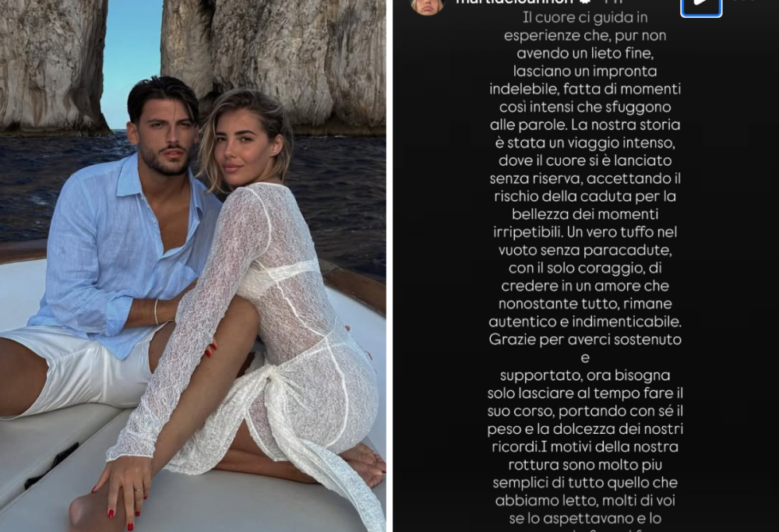
Task: Click the line "Il cuore ci guida in"
Action: [585, 18]
